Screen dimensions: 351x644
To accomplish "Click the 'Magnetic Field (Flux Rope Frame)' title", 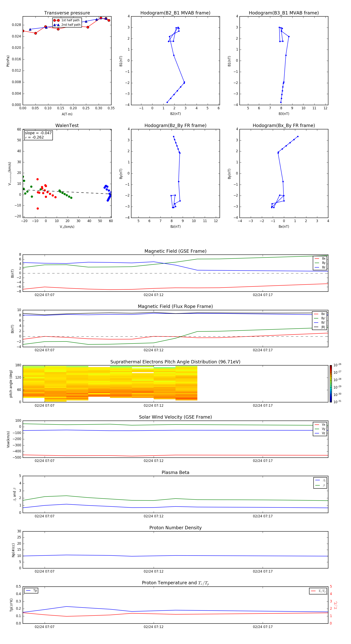I will coord(175,307).
